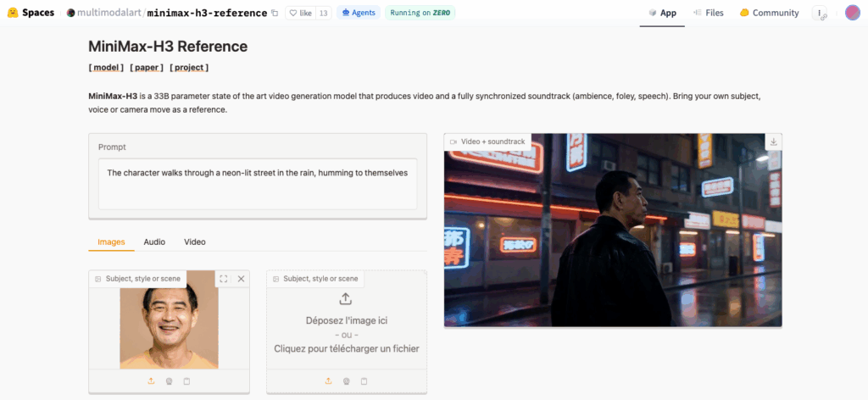This screenshot has height=400, width=868.
Task: Switch to the Files tab
Action: [x=708, y=13]
